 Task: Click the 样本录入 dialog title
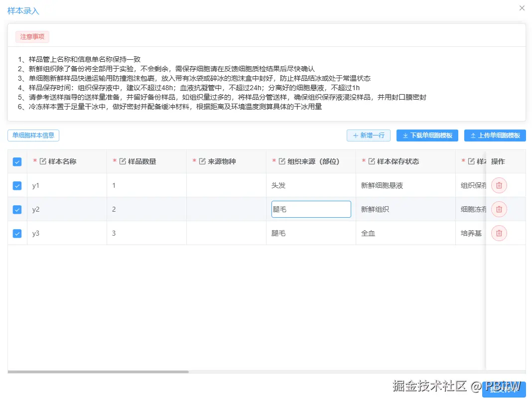pos(23,11)
